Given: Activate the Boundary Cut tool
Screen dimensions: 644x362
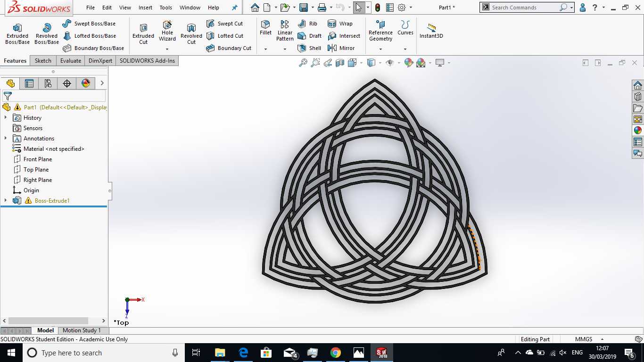Looking at the screenshot, I should click(x=229, y=48).
